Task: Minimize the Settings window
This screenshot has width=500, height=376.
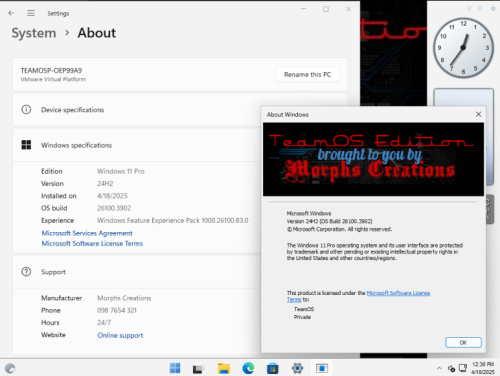Action: (x=303, y=9)
